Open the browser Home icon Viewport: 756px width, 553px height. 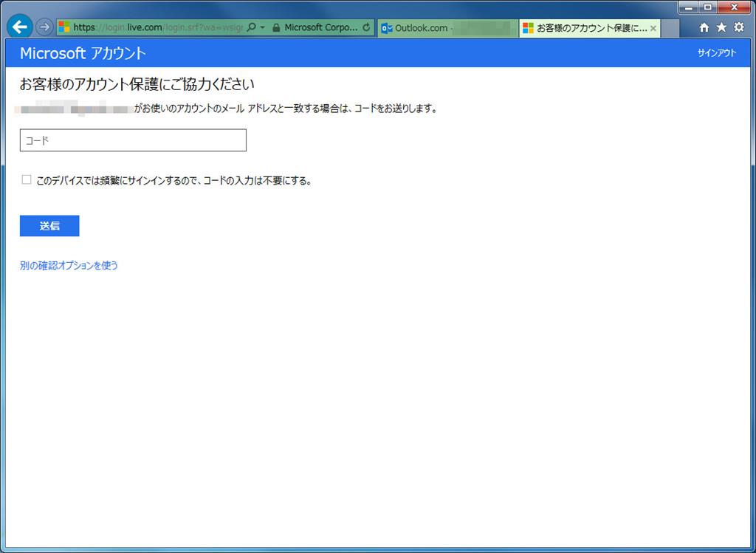[x=704, y=27]
